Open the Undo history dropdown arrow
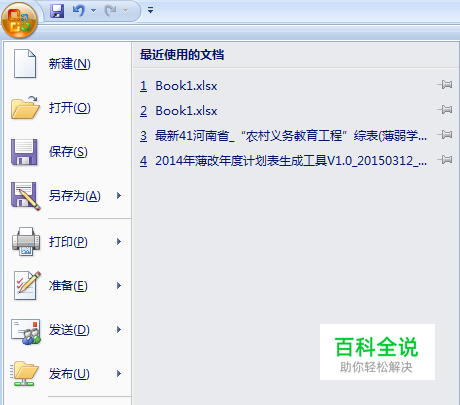This screenshot has width=460, height=405. coord(94,11)
